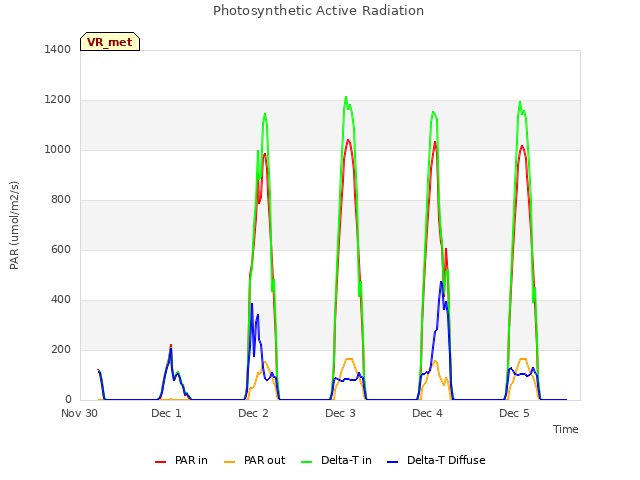Click the Time axis title

click(566, 429)
